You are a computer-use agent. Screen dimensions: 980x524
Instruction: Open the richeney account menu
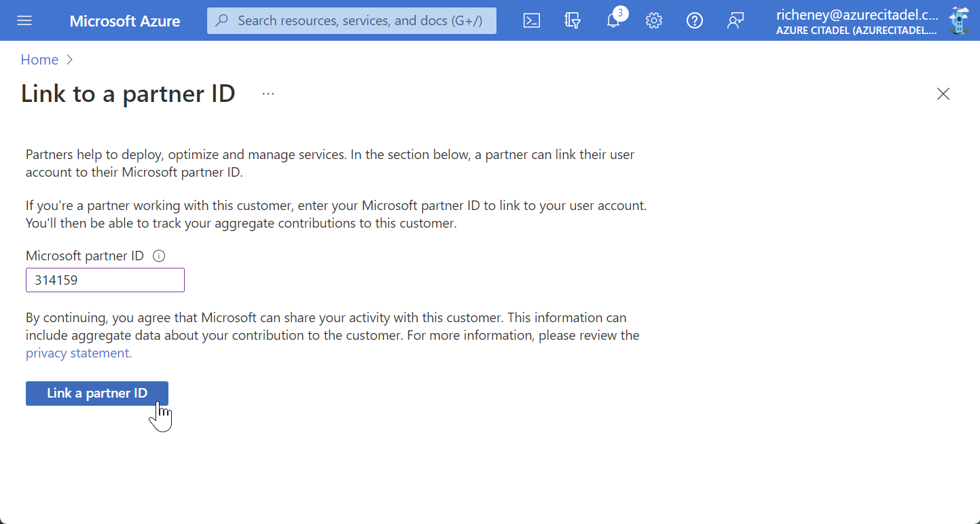[856, 20]
